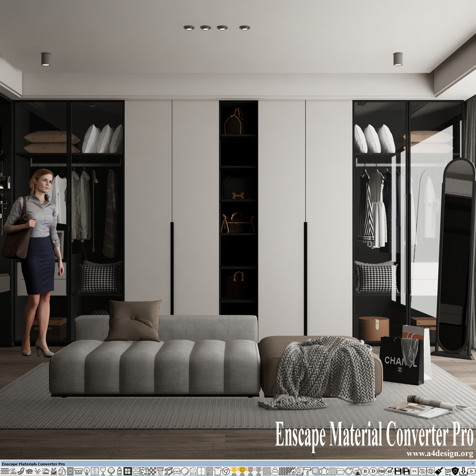The height and width of the screenshot is (476, 476).
Task: Select the black paintbrush icon
Action: [x=439, y=471]
